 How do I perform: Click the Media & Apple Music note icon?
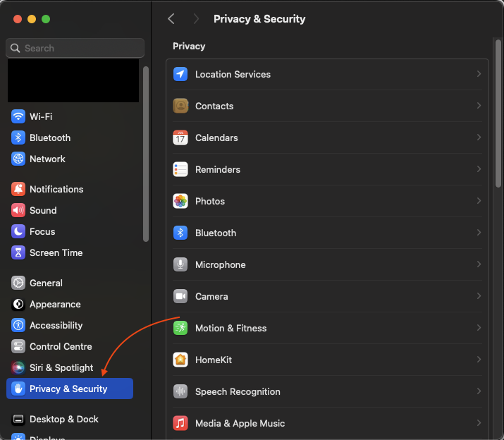point(180,423)
